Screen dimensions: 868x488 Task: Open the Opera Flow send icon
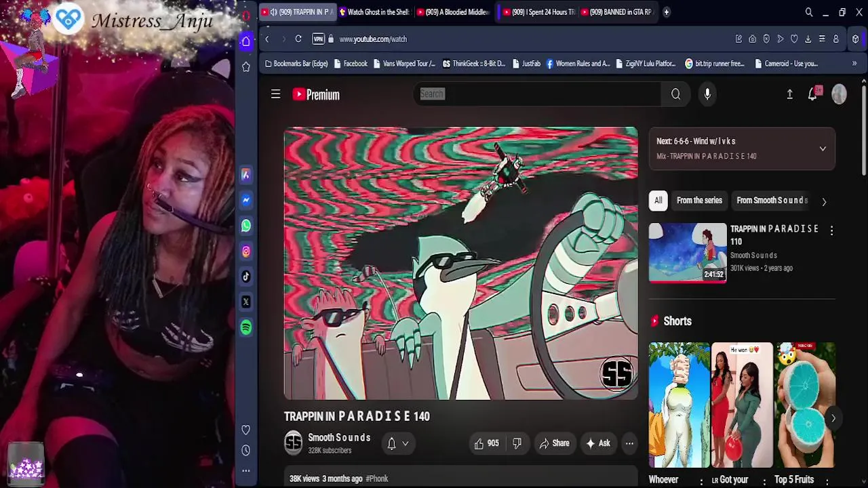[781, 39]
